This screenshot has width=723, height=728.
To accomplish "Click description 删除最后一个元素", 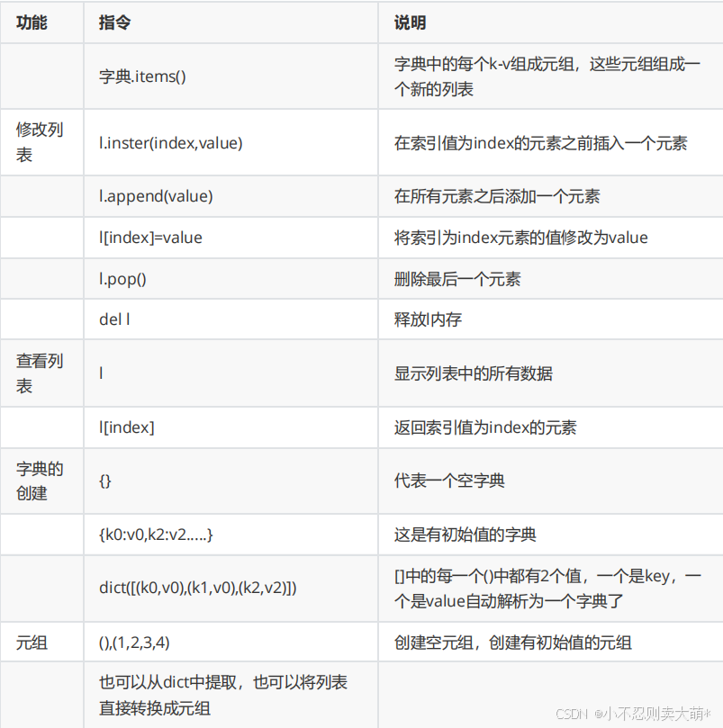I will pyautogui.click(x=457, y=279).
